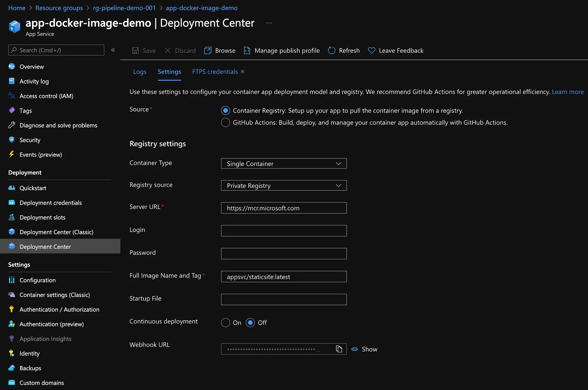
Task: Click the Save button
Action: 144,51
